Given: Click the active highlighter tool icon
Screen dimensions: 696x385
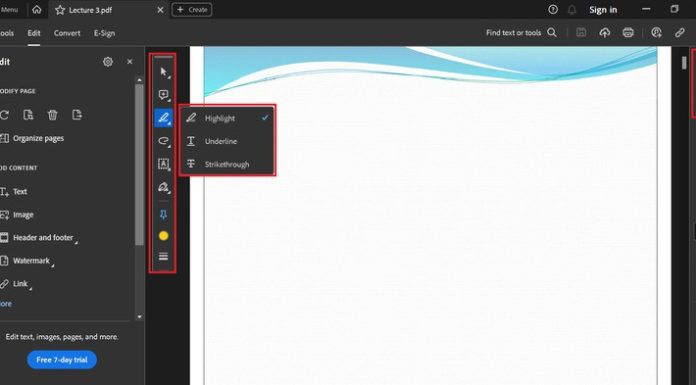Looking at the screenshot, I should coord(163,118).
